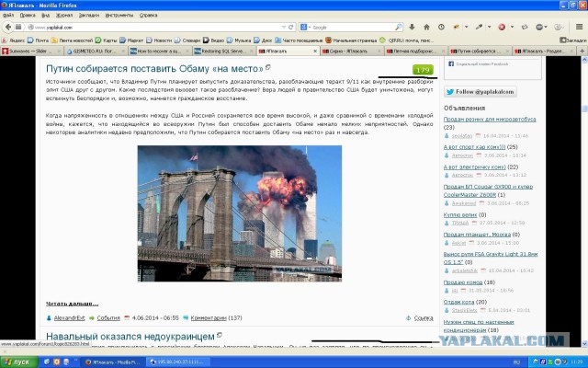The height and width of the screenshot is (368, 588).
Task: Click the RU language indicator in the tray
Action: [x=516, y=362]
